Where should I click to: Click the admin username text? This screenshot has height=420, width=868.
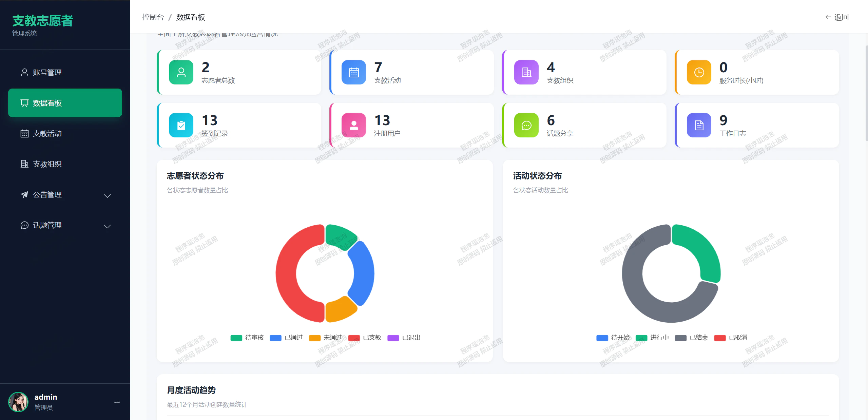(x=46, y=397)
